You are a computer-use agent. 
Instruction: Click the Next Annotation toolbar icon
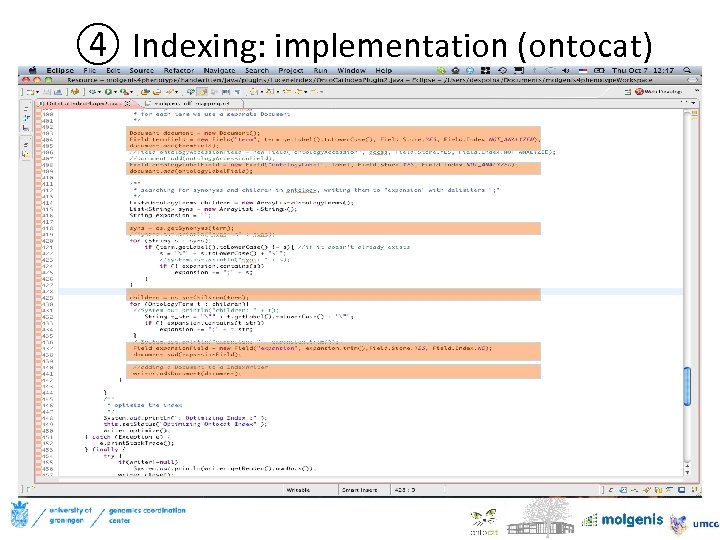[254, 92]
